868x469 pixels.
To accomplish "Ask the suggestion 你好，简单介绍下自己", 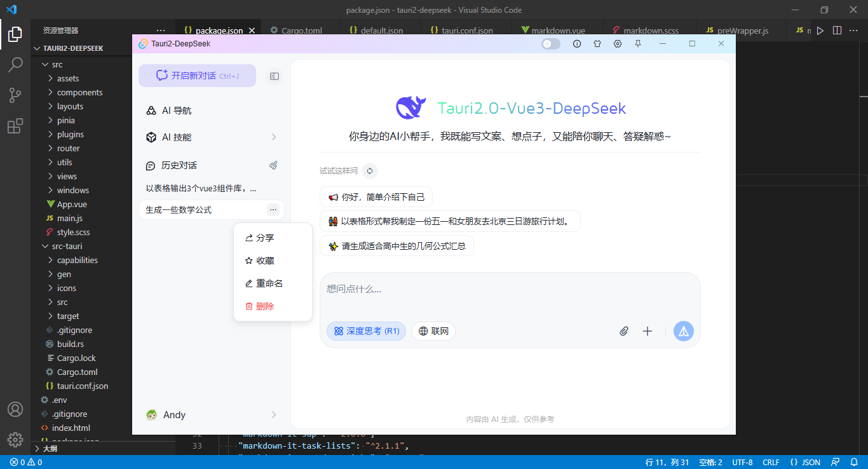I will [x=376, y=197].
